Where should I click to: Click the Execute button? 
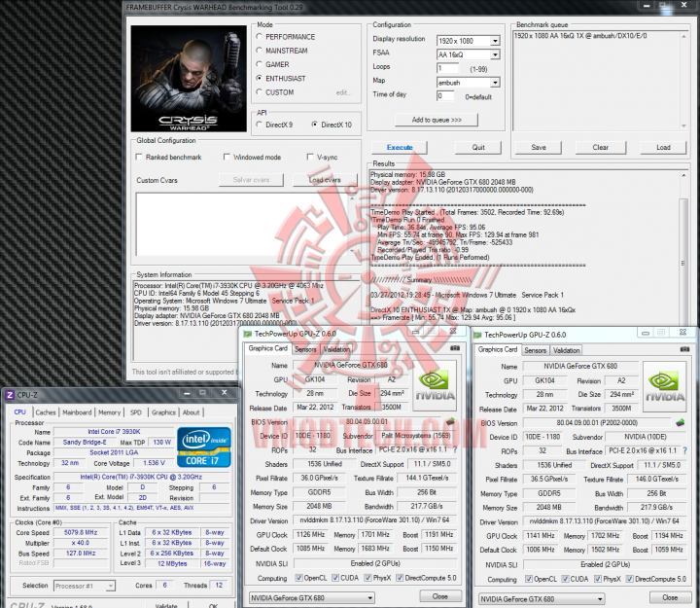pos(400,148)
